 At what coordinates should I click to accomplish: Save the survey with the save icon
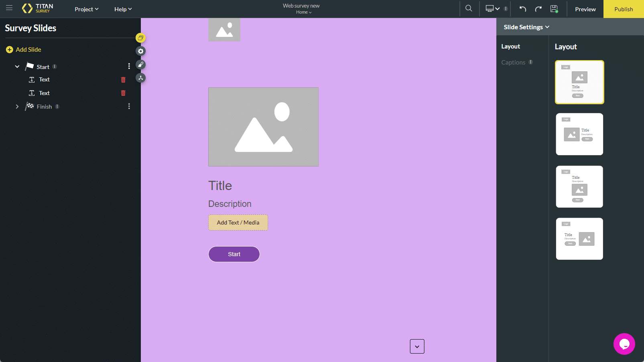[555, 8]
